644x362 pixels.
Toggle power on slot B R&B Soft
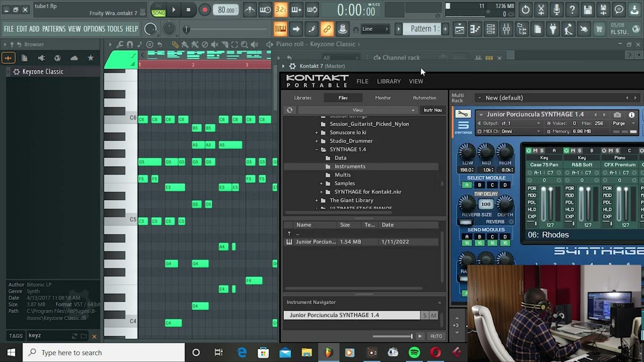point(567,150)
